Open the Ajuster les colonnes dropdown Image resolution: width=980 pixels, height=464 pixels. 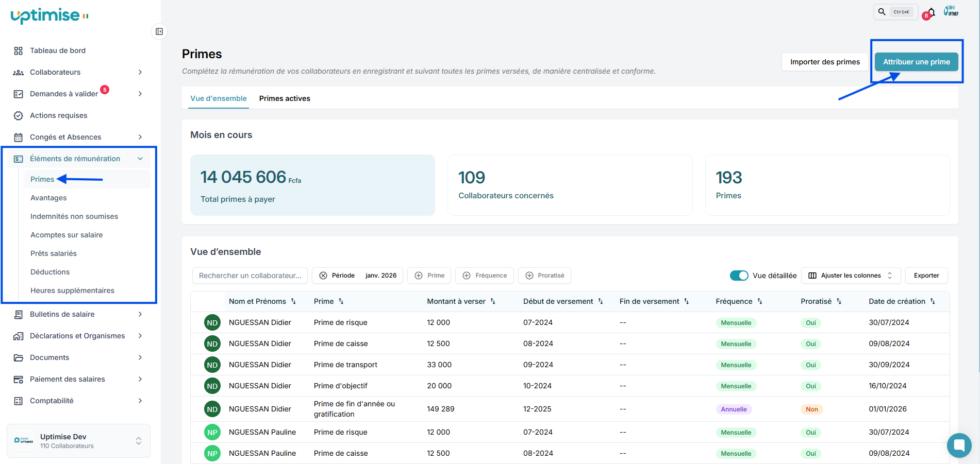pos(851,276)
